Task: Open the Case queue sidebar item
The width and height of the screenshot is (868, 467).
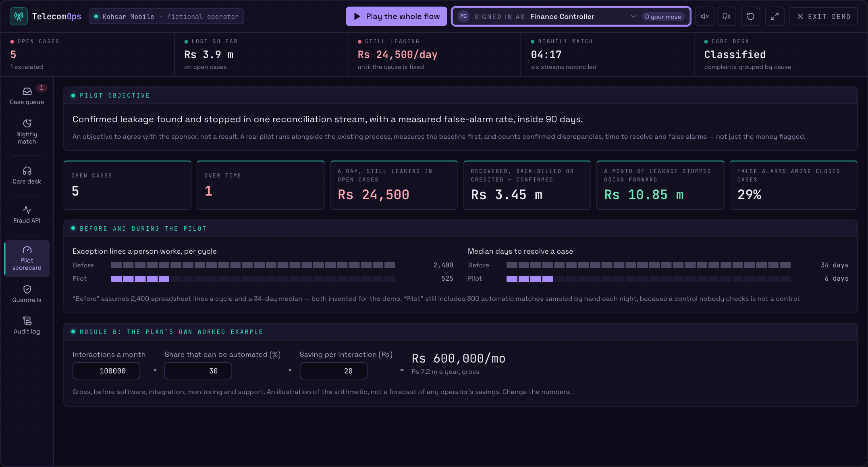Action: tap(27, 96)
